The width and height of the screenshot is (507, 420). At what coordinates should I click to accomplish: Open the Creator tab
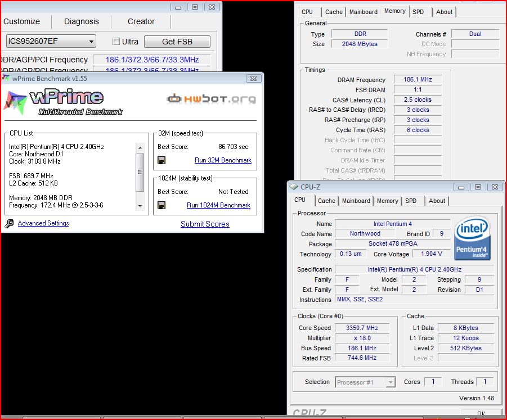tap(141, 21)
